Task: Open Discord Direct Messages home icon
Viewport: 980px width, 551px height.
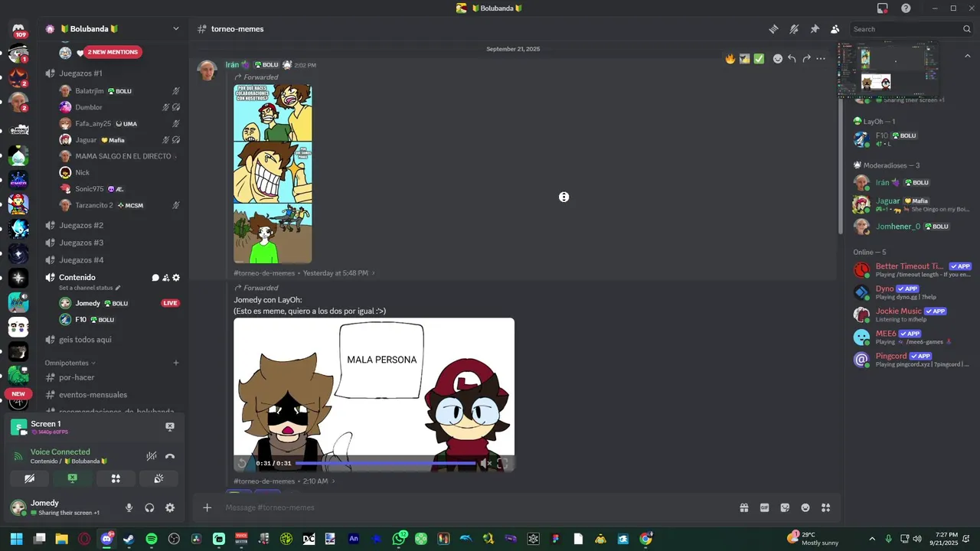Action: (18, 29)
